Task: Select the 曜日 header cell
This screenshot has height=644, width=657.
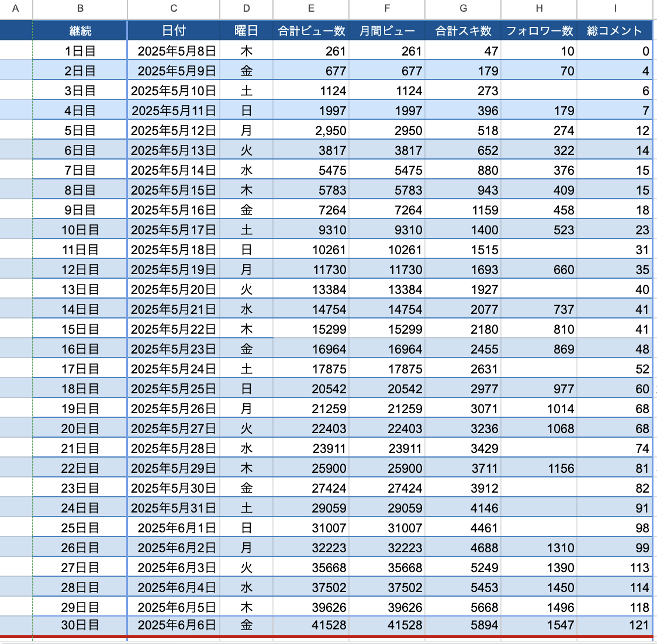Action: coord(246,31)
